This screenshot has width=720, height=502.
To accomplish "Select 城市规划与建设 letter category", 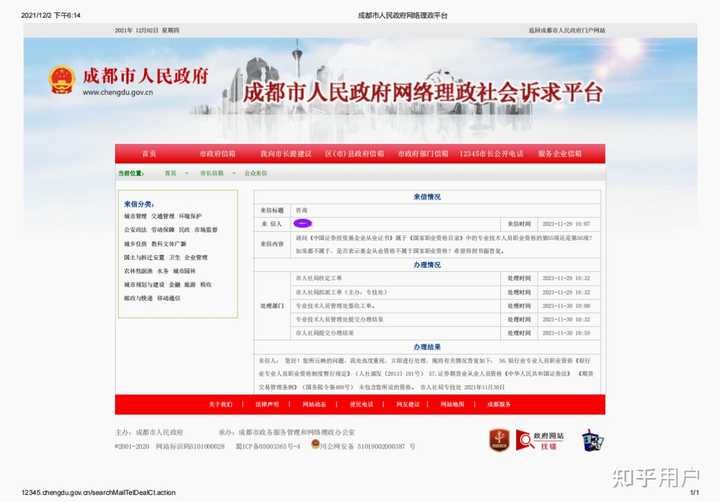I will [x=144, y=285].
